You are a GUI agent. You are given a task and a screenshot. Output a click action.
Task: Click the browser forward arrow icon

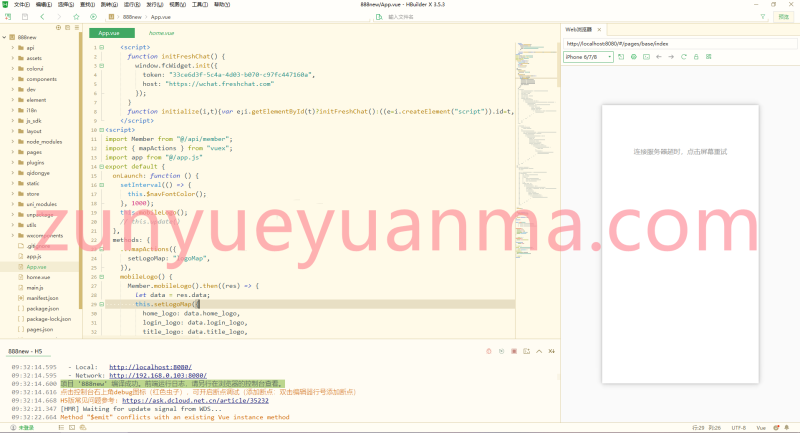click(670, 57)
